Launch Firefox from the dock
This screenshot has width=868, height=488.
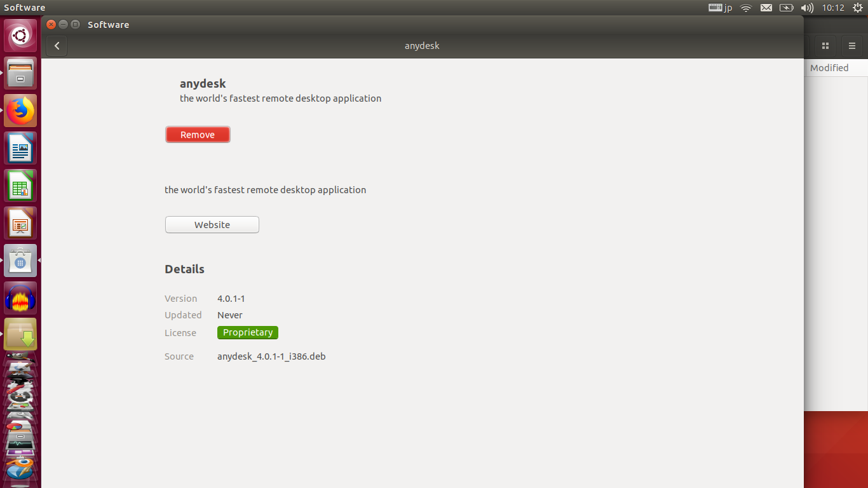click(x=20, y=111)
